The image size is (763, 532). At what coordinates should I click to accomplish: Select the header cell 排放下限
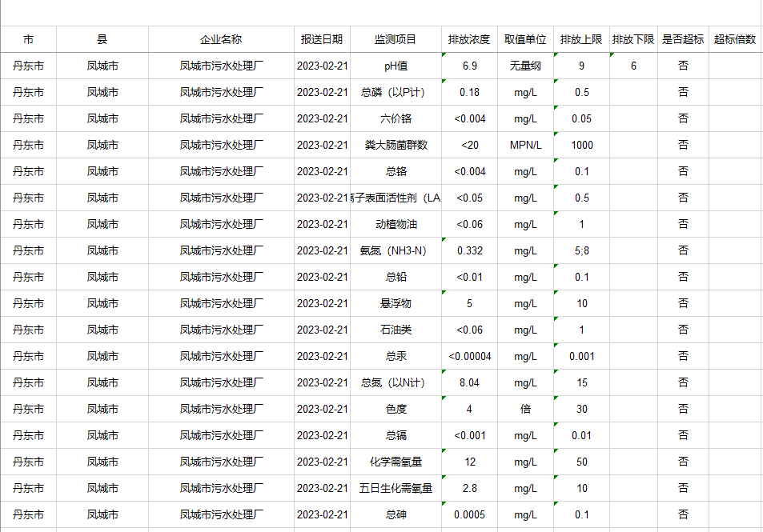633,39
